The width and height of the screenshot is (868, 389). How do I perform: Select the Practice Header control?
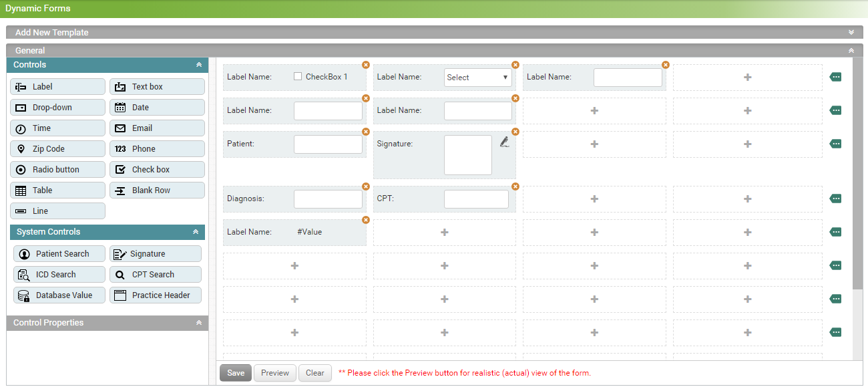156,295
